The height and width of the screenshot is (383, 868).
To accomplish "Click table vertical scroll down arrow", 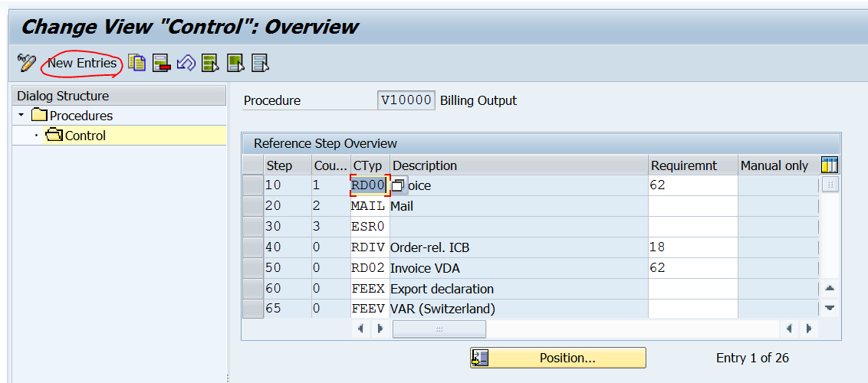I will click(829, 308).
